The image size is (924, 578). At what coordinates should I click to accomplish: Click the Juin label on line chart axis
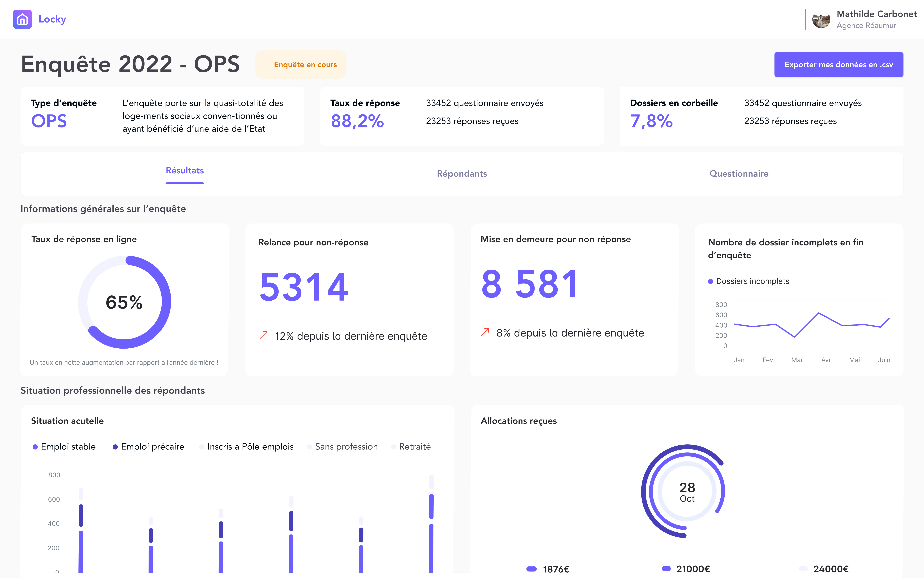[884, 360]
